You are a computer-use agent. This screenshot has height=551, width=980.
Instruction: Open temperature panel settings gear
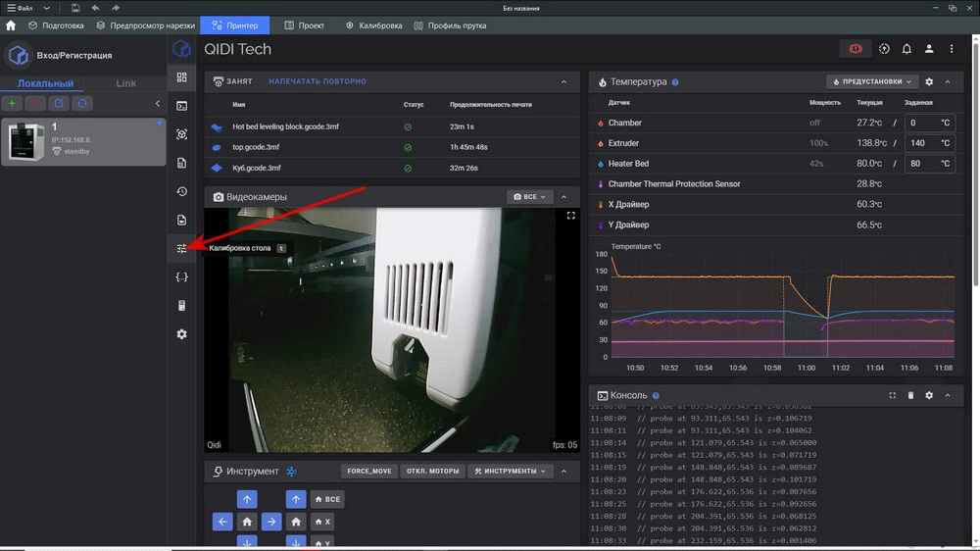[x=929, y=82]
